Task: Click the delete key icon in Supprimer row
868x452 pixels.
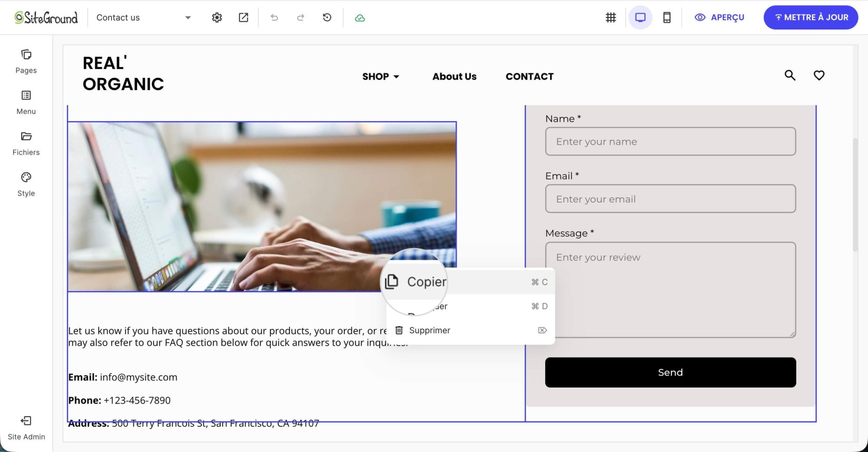Action: click(542, 330)
